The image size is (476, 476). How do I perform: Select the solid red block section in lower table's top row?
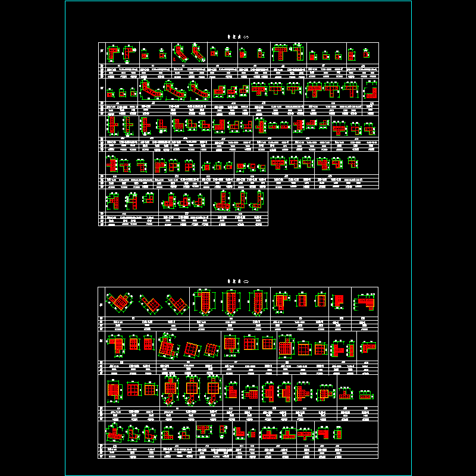click(339, 302)
